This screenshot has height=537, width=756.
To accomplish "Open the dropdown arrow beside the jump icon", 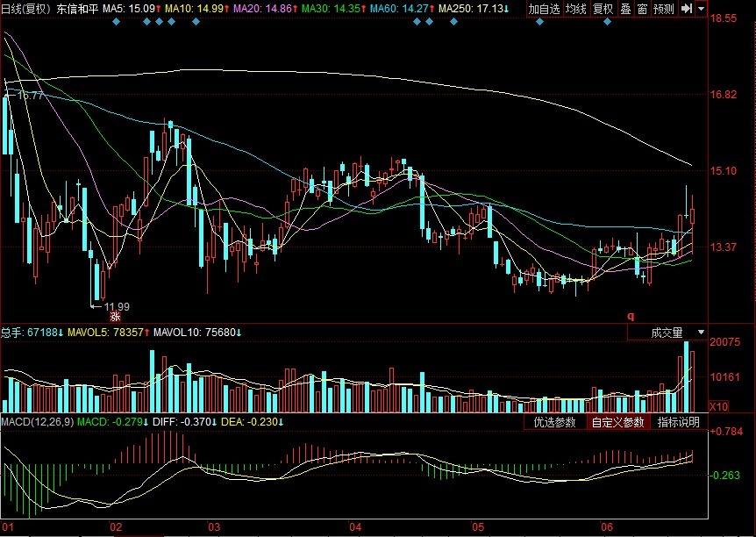I will [701, 9].
